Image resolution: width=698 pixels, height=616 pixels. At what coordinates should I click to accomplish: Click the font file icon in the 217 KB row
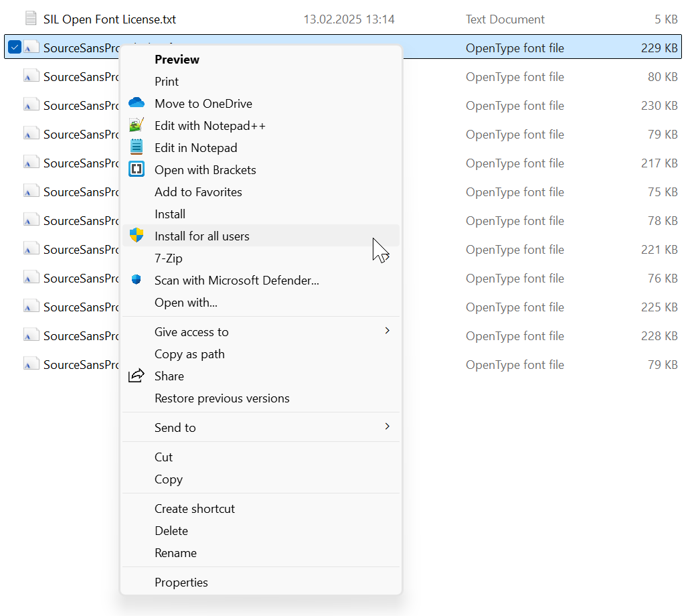pos(31,163)
